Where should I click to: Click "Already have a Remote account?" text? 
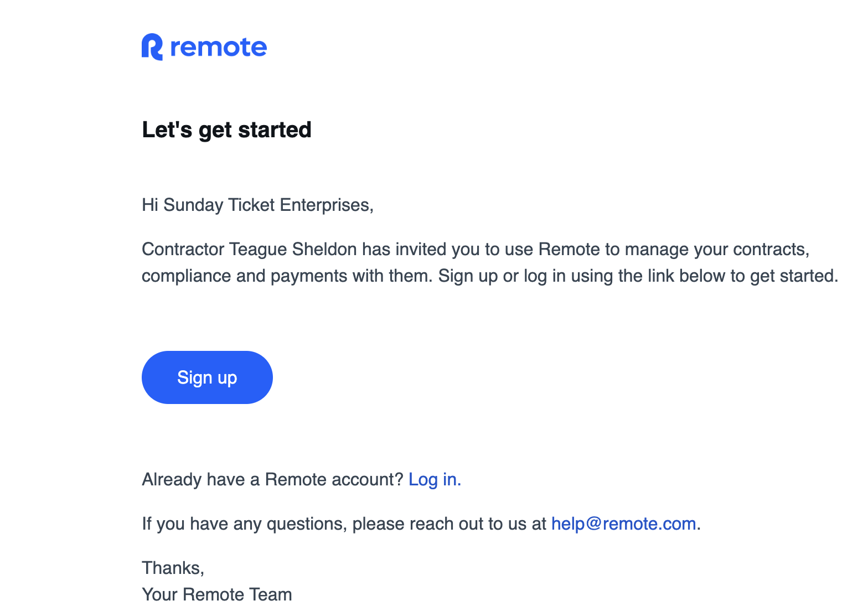[x=272, y=479]
